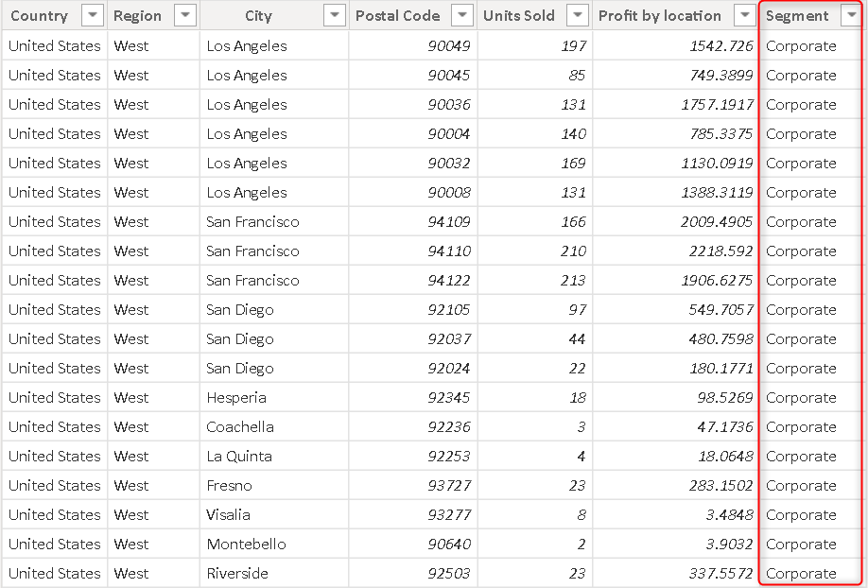Click the Profit by location header

pyautogui.click(x=659, y=15)
